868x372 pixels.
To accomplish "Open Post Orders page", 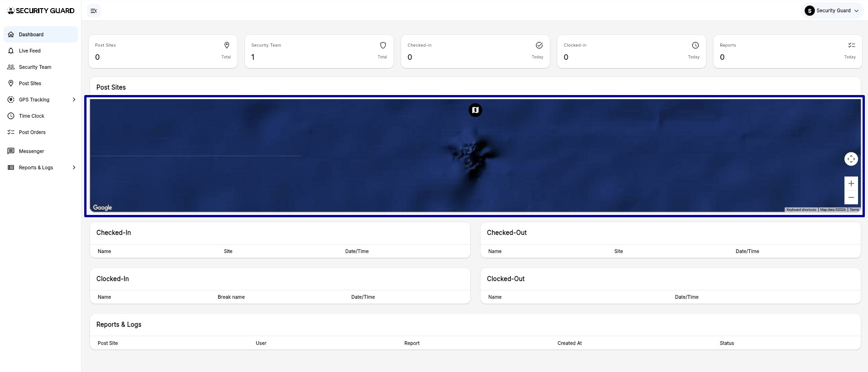I will (x=41, y=132).
